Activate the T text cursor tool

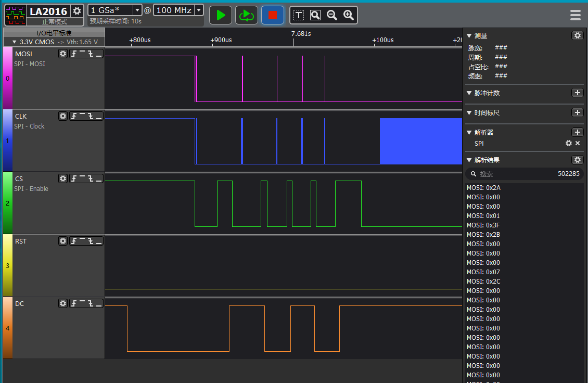tap(299, 15)
